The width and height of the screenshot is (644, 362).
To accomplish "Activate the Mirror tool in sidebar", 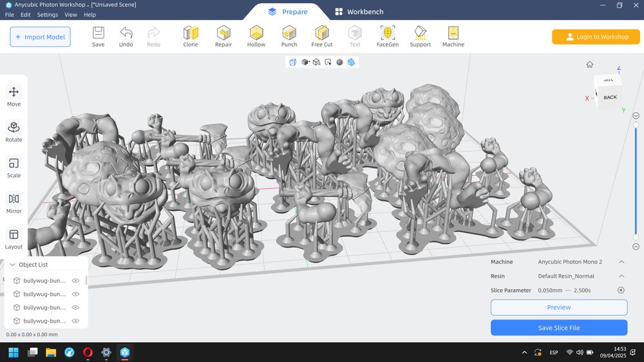I will tap(14, 203).
